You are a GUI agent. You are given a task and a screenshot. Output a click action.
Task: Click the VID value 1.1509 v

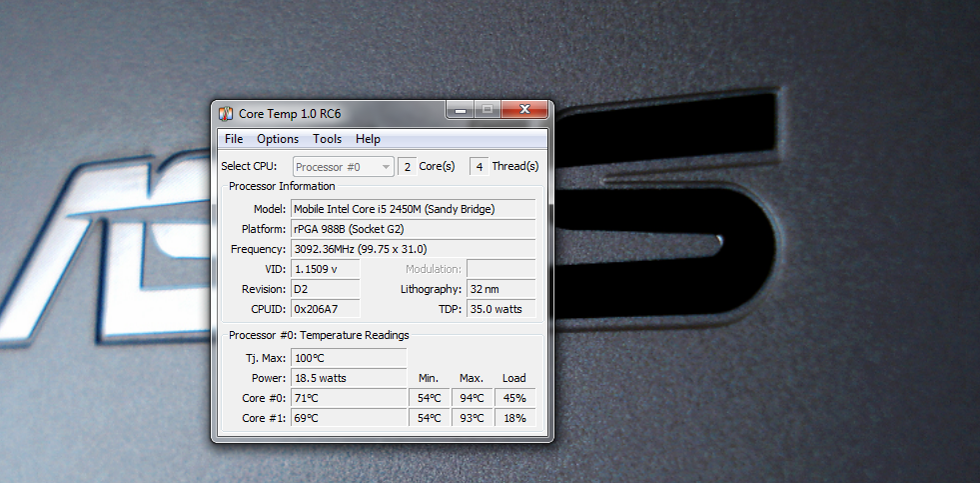click(326, 269)
